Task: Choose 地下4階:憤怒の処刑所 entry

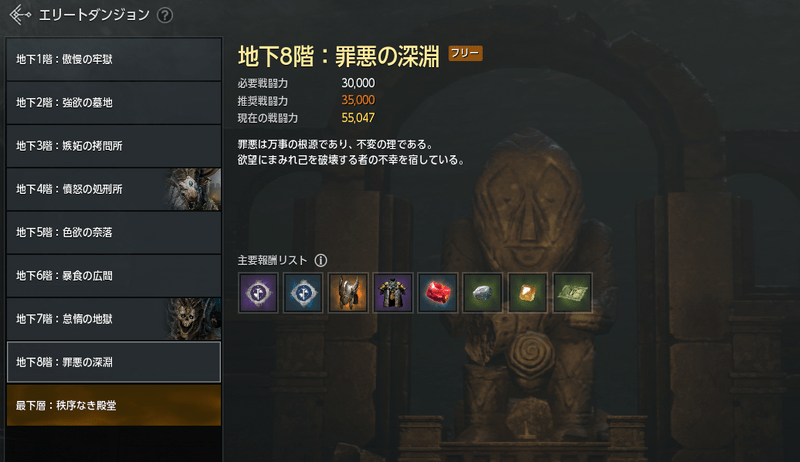Action: [x=114, y=189]
